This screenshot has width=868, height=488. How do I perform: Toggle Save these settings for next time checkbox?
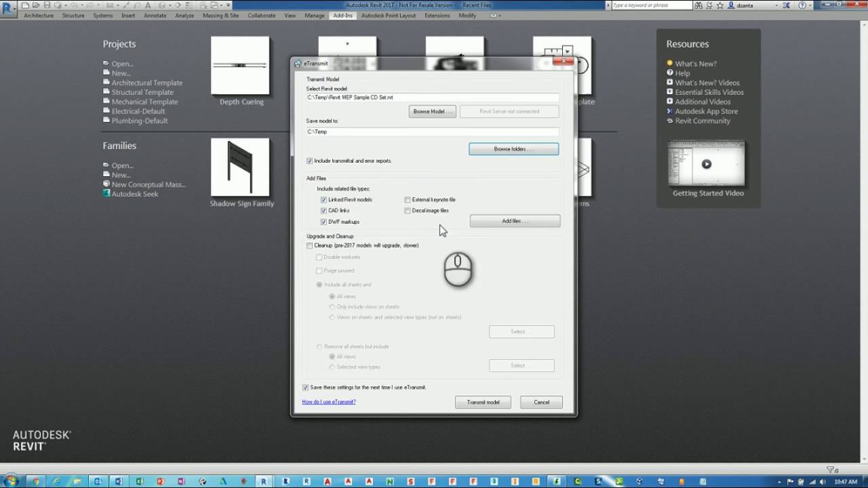pyautogui.click(x=306, y=387)
